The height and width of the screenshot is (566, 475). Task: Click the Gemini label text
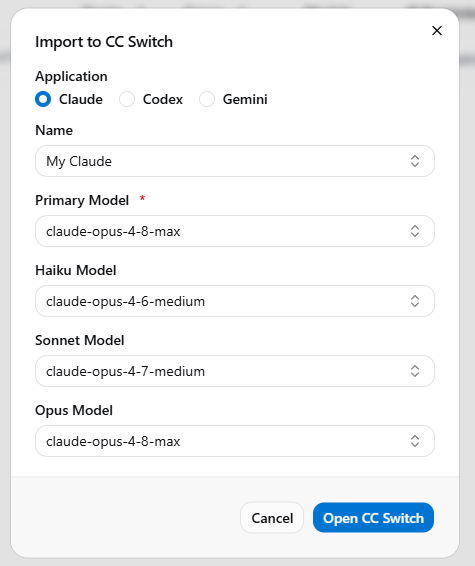click(x=245, y=99)
